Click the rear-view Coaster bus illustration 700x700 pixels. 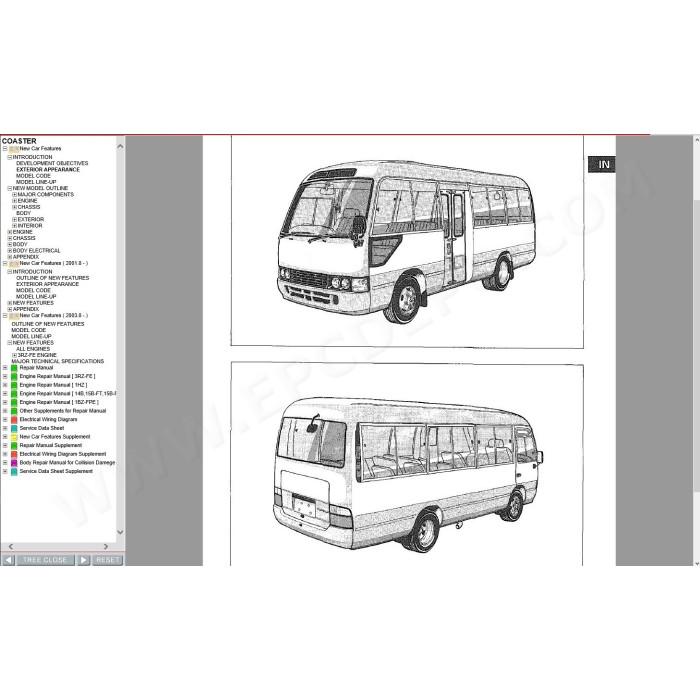(408, 475)
